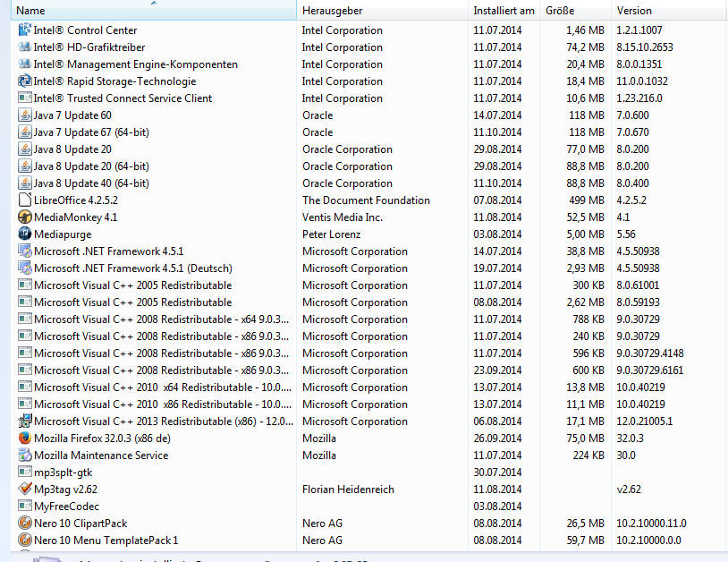This screenshot has width=728, height=562.
Task: Click version 12.0.21005.1 cell
Action: 645,421
